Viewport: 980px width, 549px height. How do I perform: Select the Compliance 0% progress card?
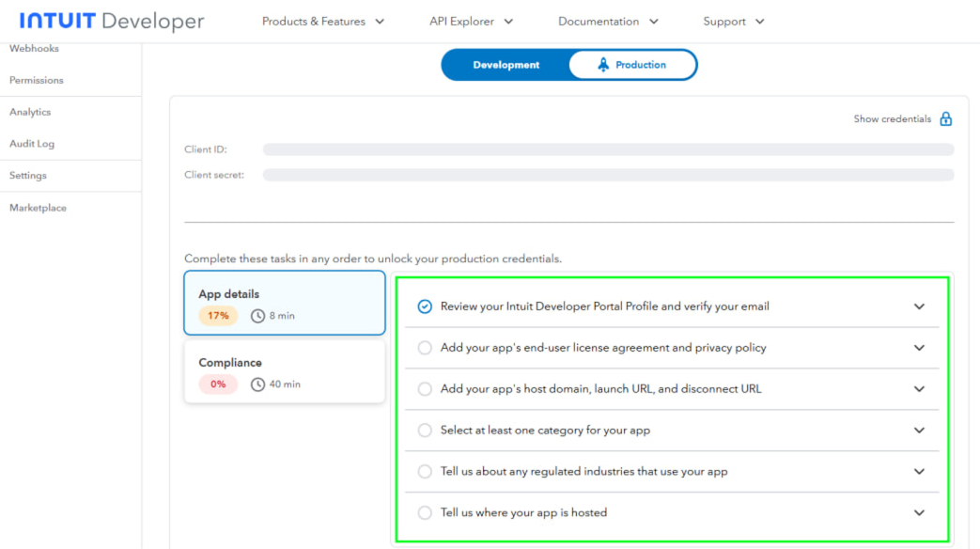pyautogui.click(x=284, y=372)
